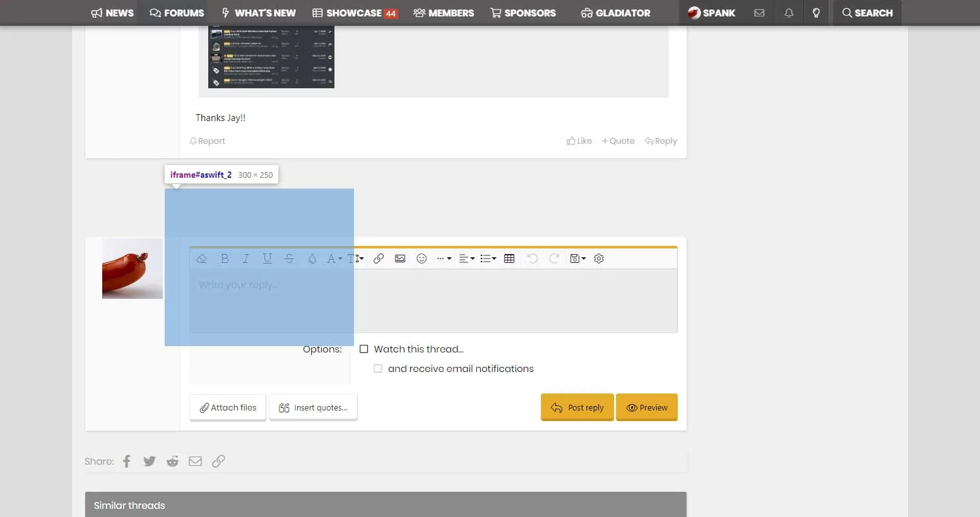The width and height of the screenshot is (980, 517).
Task: Open the SPANK user account menu
Action: click(x=711, y=13)
